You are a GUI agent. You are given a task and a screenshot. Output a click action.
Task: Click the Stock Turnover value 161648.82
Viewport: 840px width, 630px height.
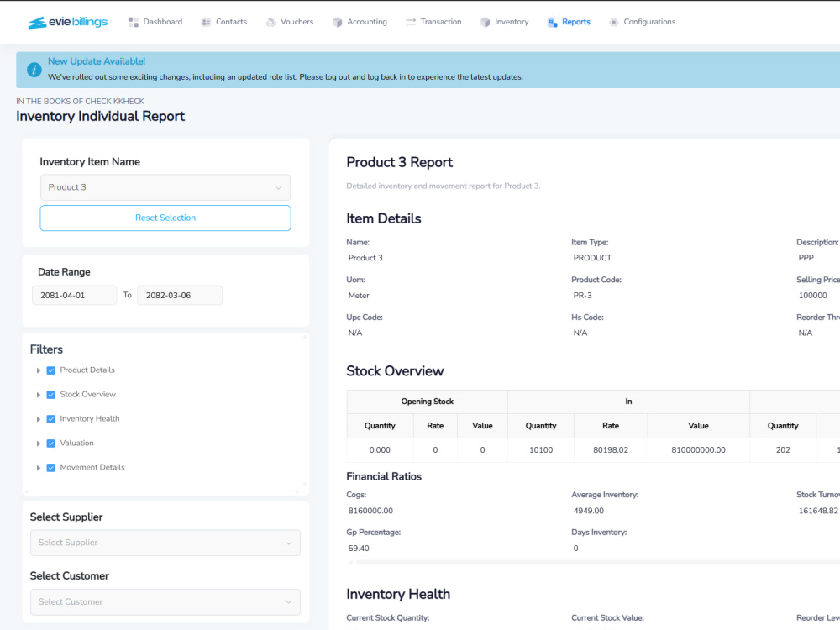pos(818,511)
